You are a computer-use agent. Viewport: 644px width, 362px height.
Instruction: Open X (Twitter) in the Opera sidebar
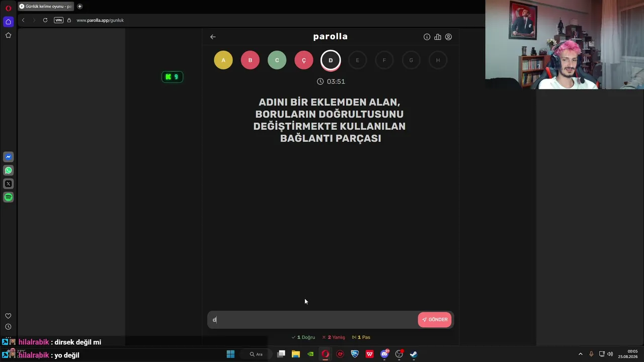coord(8,184)
